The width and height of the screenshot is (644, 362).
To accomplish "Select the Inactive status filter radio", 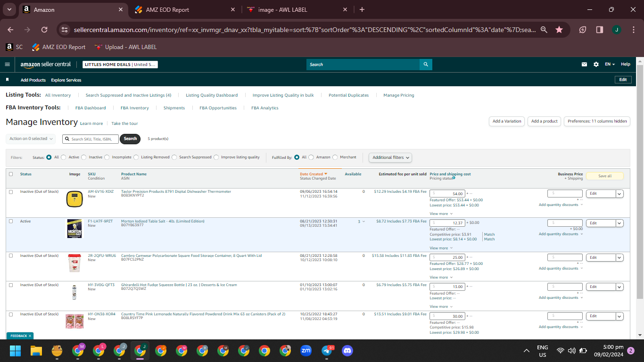I will [84, 157].
